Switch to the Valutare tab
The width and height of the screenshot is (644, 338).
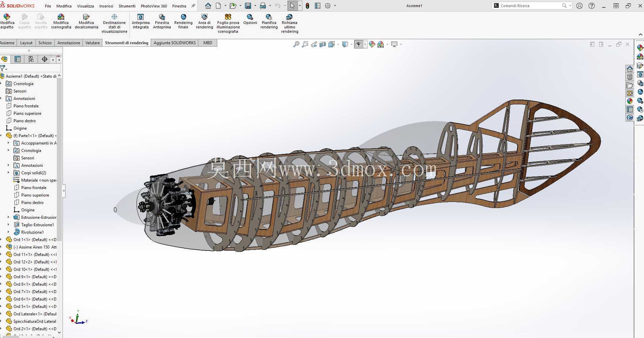click(x=92, y=43)
